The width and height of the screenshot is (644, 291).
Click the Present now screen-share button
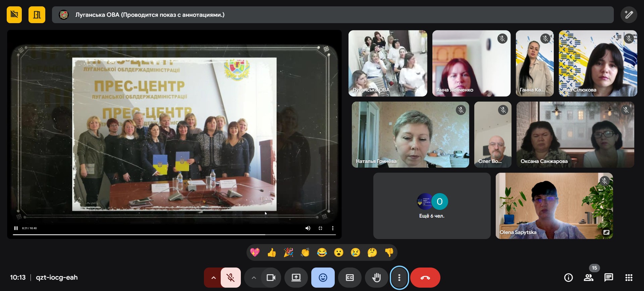[296, 278]
